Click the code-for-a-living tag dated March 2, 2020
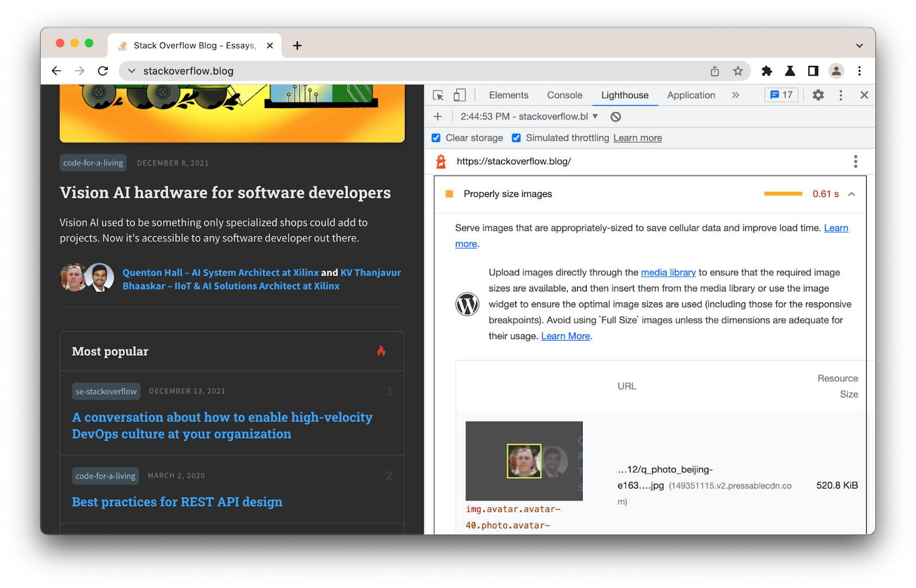 tap(105, 476)
